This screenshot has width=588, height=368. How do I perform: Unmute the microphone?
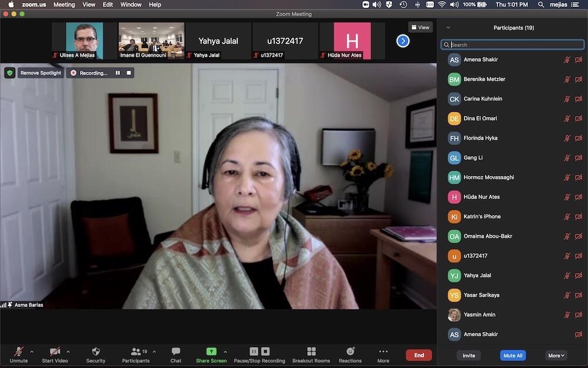tap(18, 352)
